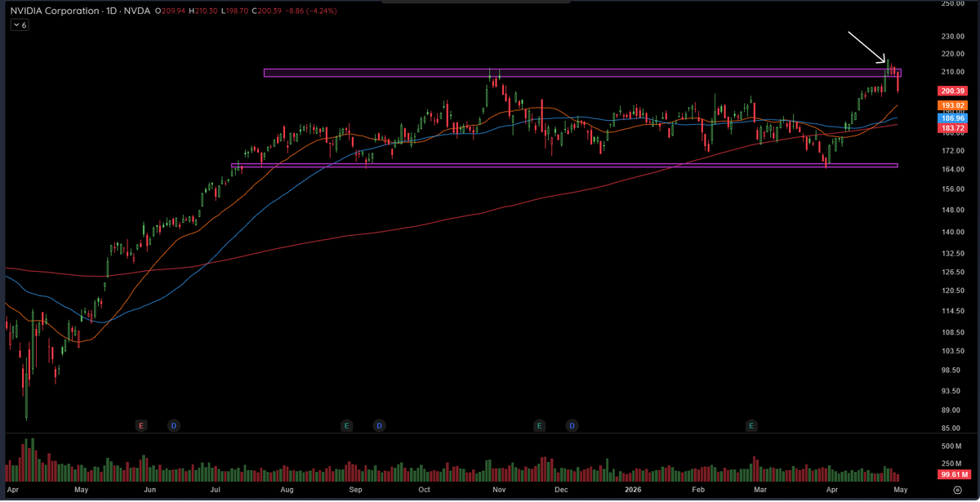
Task: Open the red earnings E marker in late May
Action: tap(141, 425)
